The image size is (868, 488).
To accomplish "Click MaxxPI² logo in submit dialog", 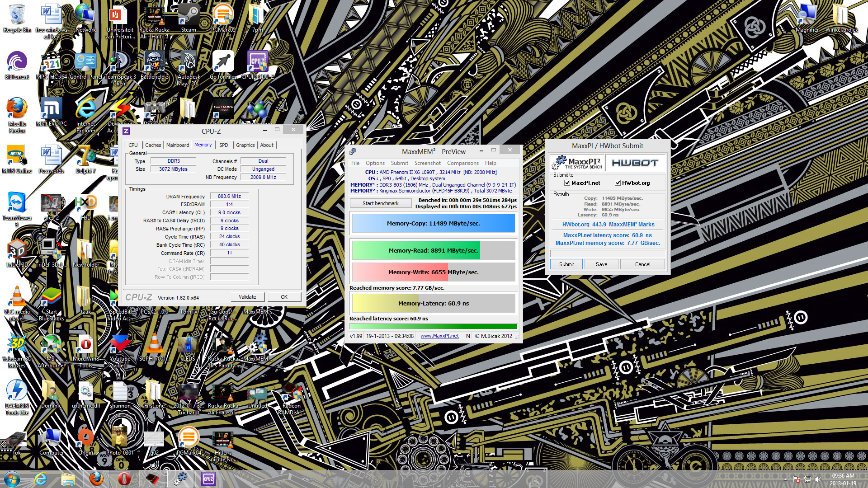I will coord(577,163).
